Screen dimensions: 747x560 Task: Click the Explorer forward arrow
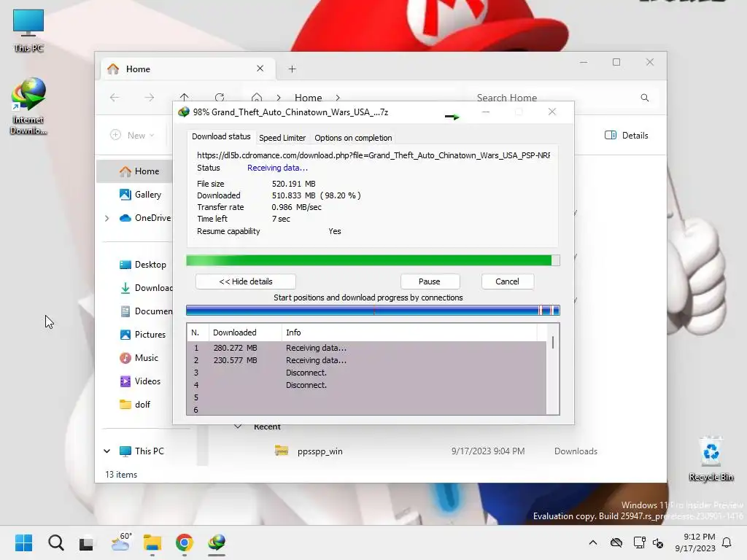(x=149, y=98)
